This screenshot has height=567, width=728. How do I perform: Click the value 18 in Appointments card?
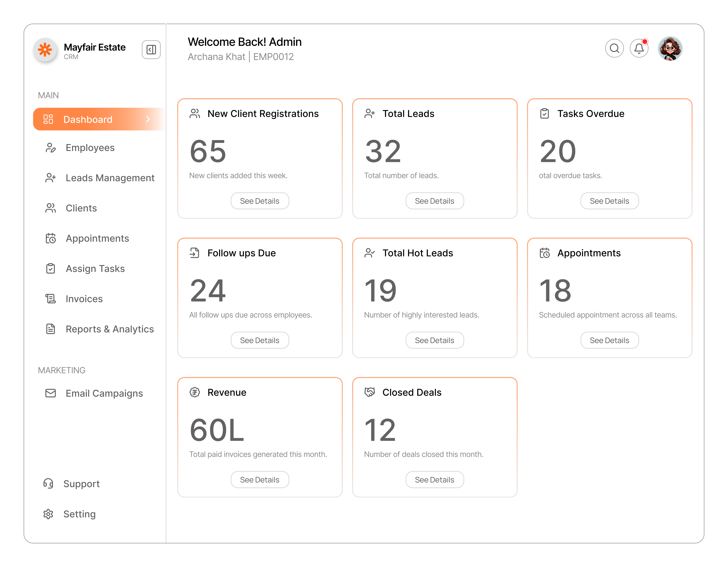555,290
